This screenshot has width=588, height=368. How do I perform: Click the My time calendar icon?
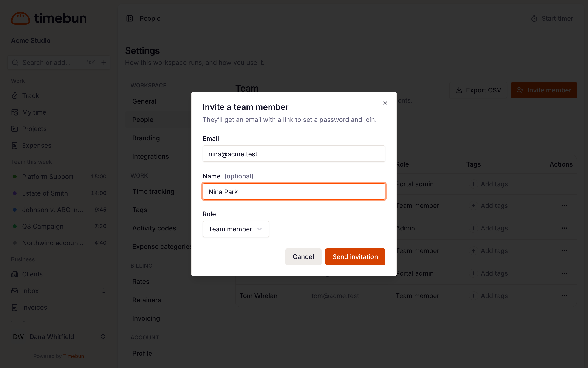(x=14, y=112)
